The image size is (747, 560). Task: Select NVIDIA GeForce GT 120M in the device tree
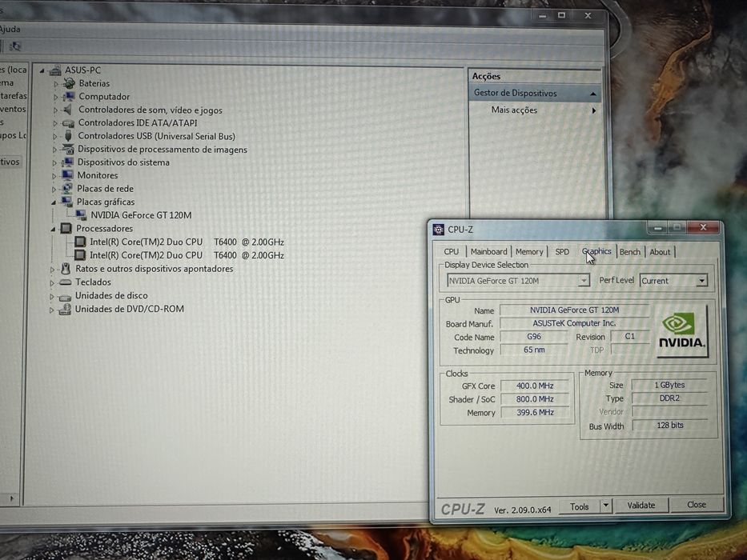[x=141, y=215]
